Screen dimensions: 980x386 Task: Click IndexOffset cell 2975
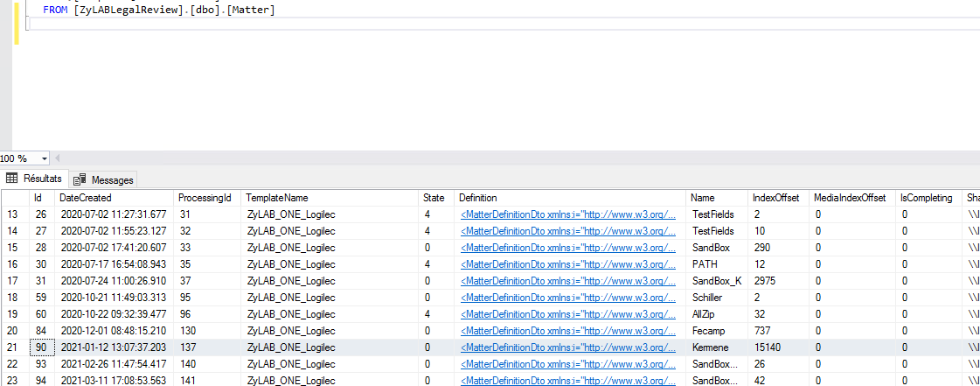coord(779,281)
